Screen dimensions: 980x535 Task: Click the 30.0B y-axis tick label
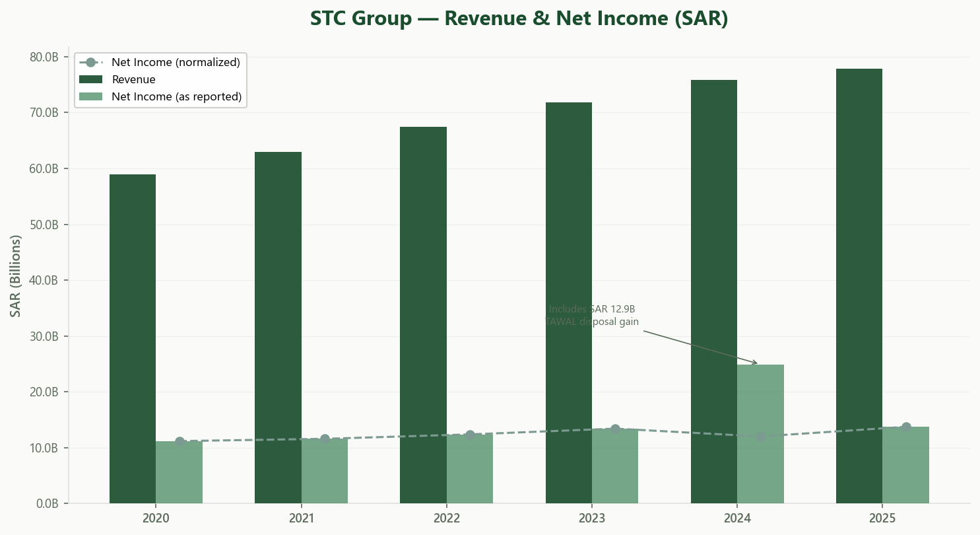point(44,336)
